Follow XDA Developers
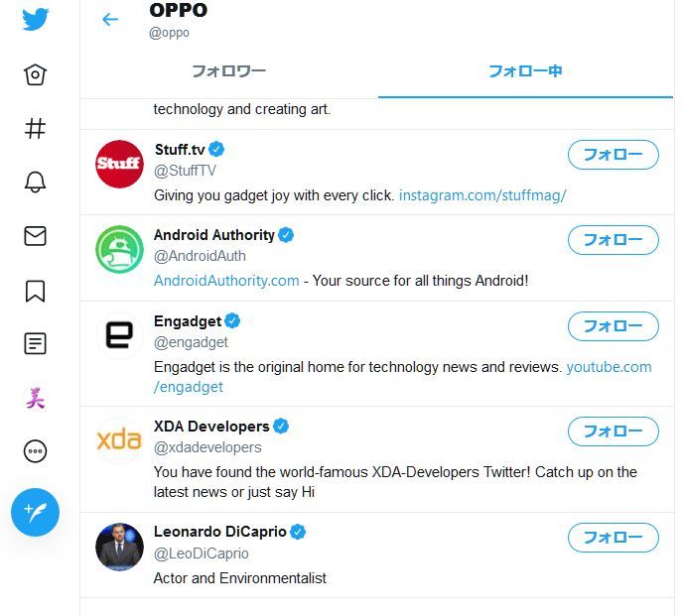 (613, 431)
